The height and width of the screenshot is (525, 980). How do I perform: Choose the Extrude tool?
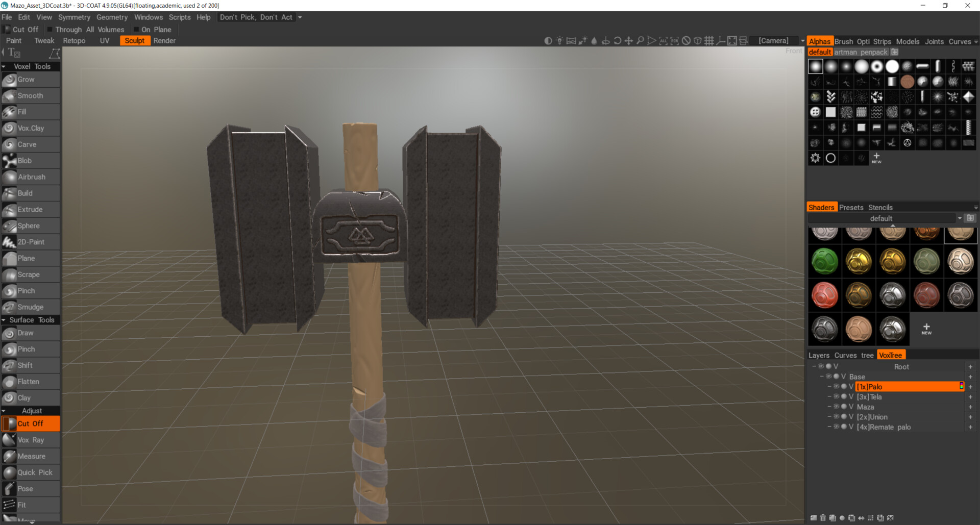[x=31, y=210]
